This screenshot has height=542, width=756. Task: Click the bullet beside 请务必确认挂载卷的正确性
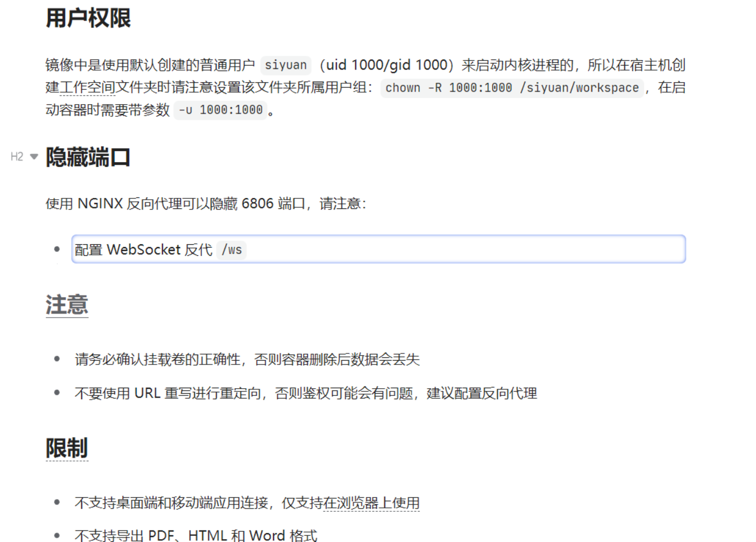coord(57,359)
